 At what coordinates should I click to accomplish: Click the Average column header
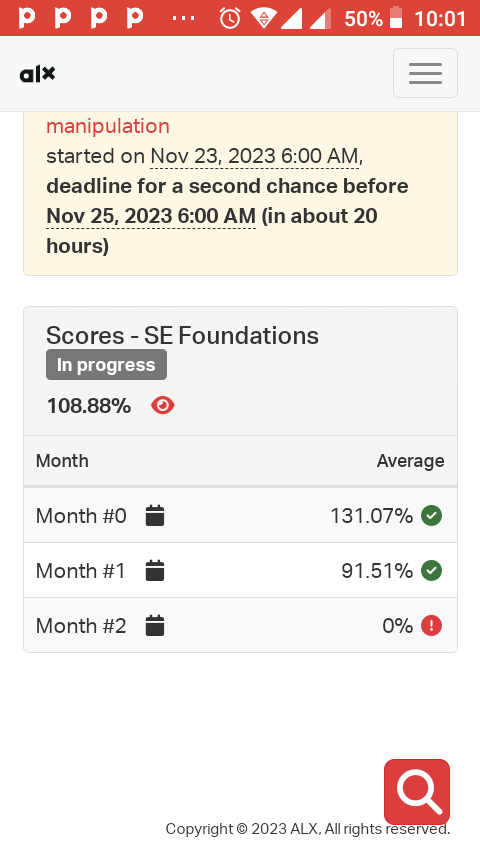410,461
